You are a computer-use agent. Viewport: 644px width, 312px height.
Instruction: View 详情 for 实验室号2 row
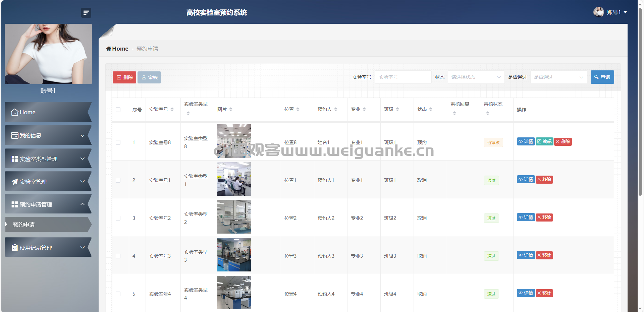pos(526,217)
